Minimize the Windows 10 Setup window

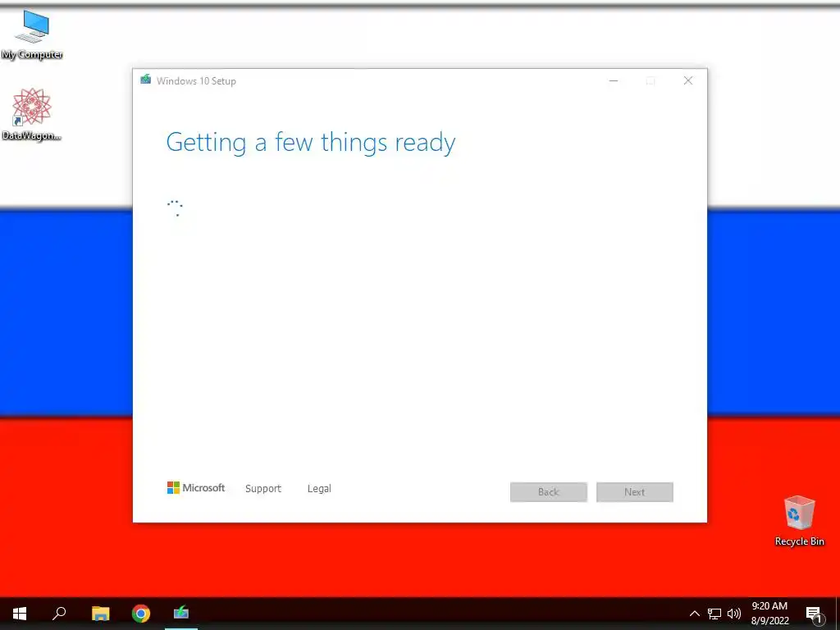point(614,81)
